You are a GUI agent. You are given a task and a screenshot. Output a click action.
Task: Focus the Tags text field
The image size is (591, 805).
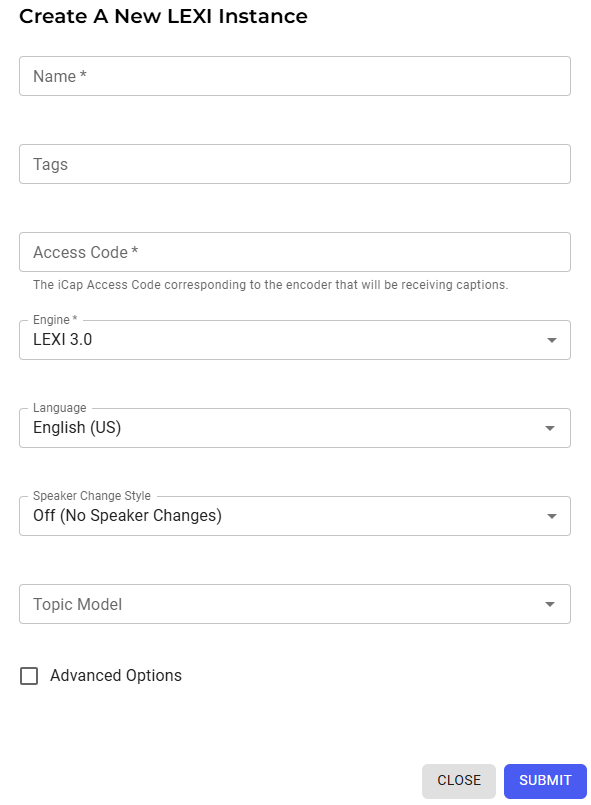pos(295,164)
